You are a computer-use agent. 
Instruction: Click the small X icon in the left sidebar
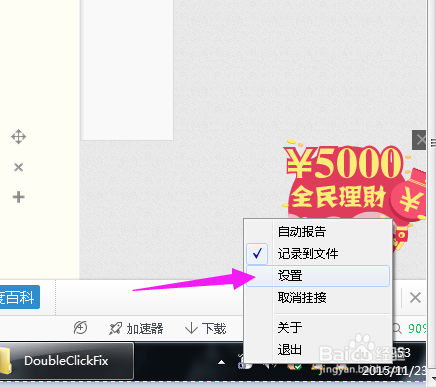(x=19, y=167)
